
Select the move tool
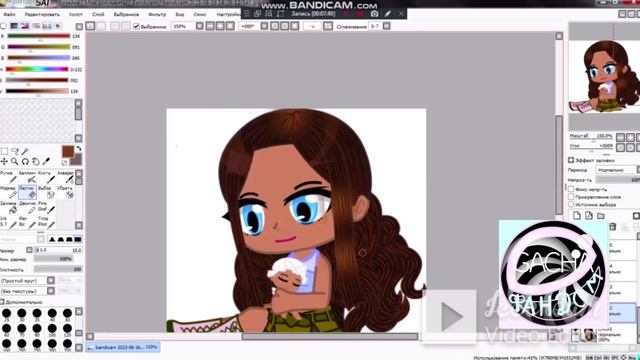pyautogui.click(x=4, y=162)
